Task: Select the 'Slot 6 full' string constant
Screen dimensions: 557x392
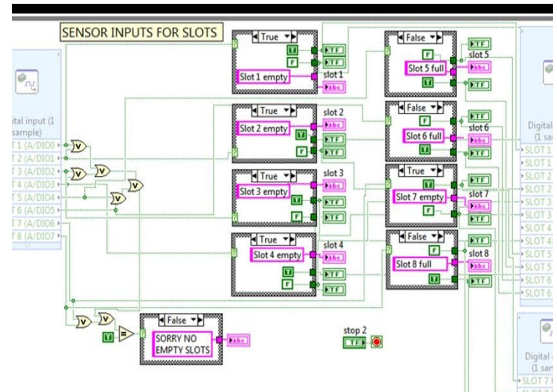Action: (424, 136)
